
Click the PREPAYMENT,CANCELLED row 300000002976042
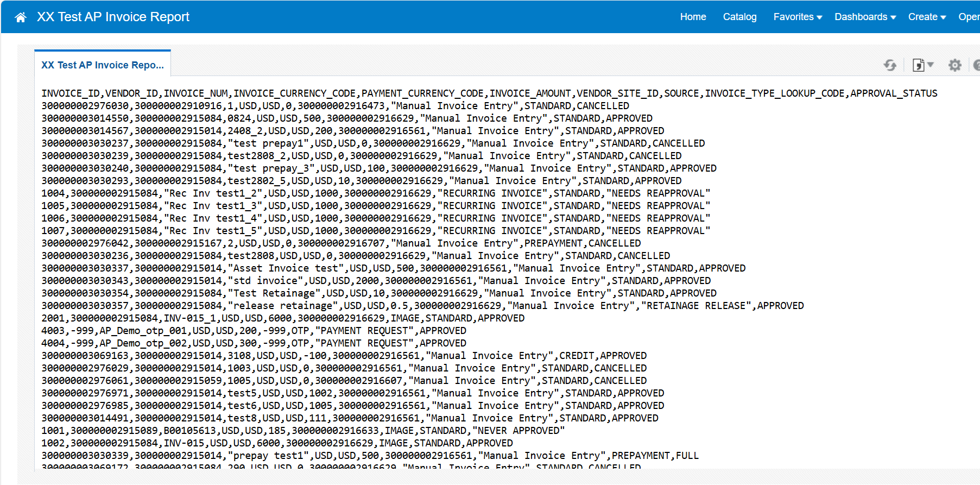[341, 243]
